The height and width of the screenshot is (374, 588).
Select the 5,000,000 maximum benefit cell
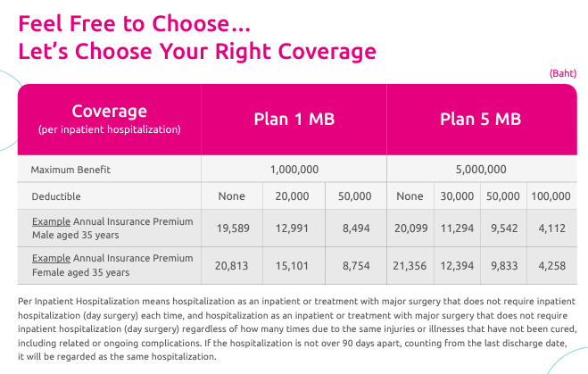point(480,170)
